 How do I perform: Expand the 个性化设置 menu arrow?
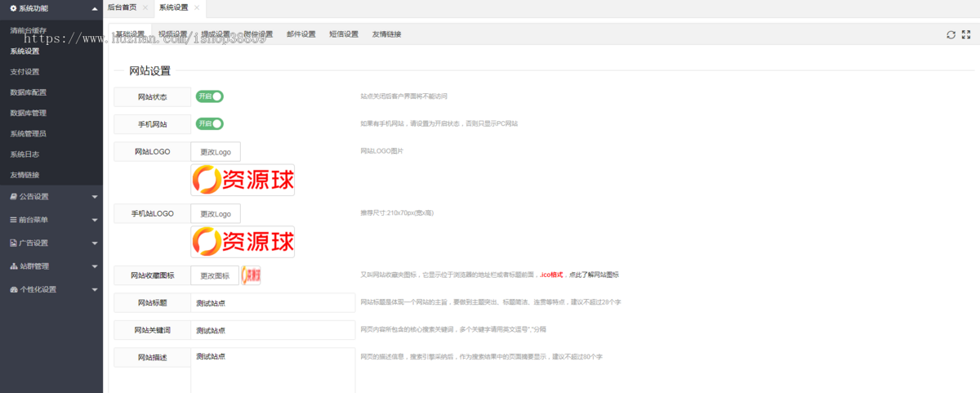tap(95, 289)
